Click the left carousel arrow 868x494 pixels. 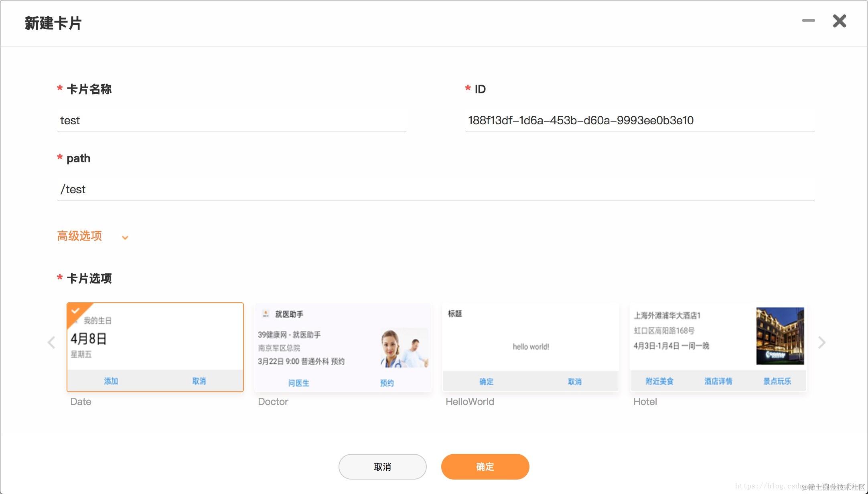coord(51,342)
